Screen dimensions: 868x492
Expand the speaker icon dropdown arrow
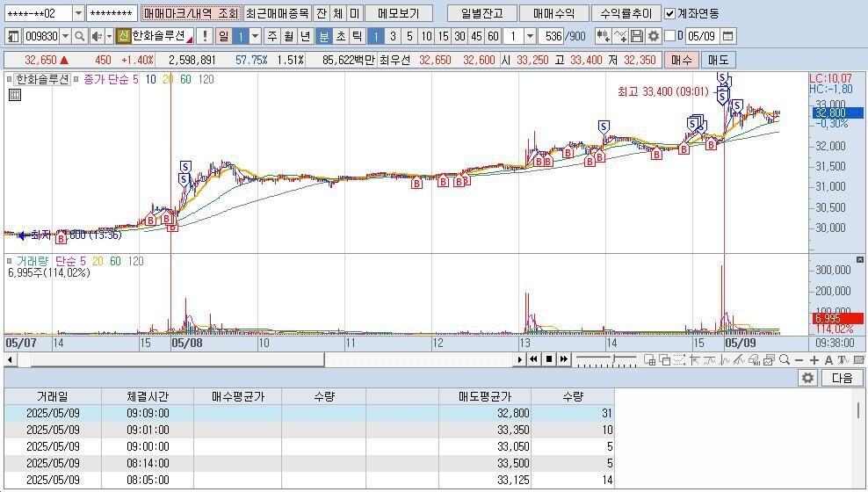pos(109,36)
